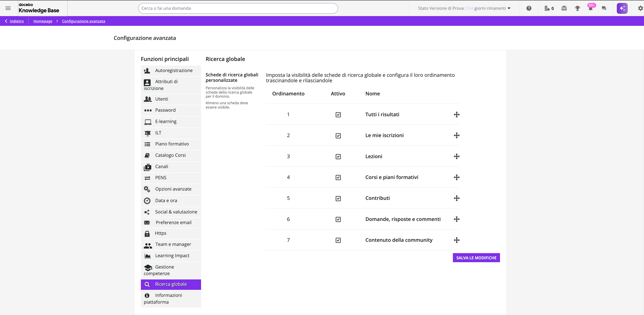Go back via Indietro link
Viewport: 644px width, 315px height.
click(x=17, y=21)
